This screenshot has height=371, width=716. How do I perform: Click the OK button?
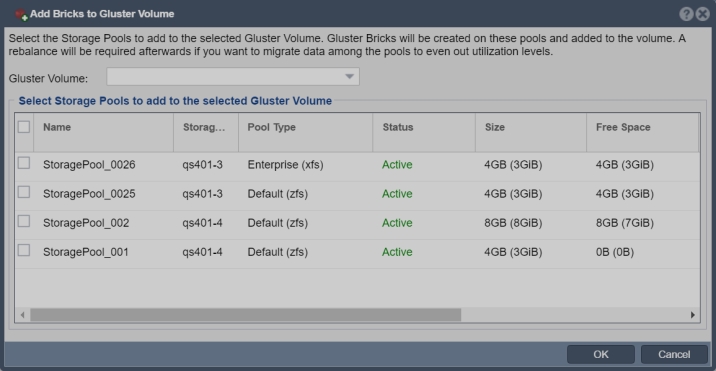601,355
